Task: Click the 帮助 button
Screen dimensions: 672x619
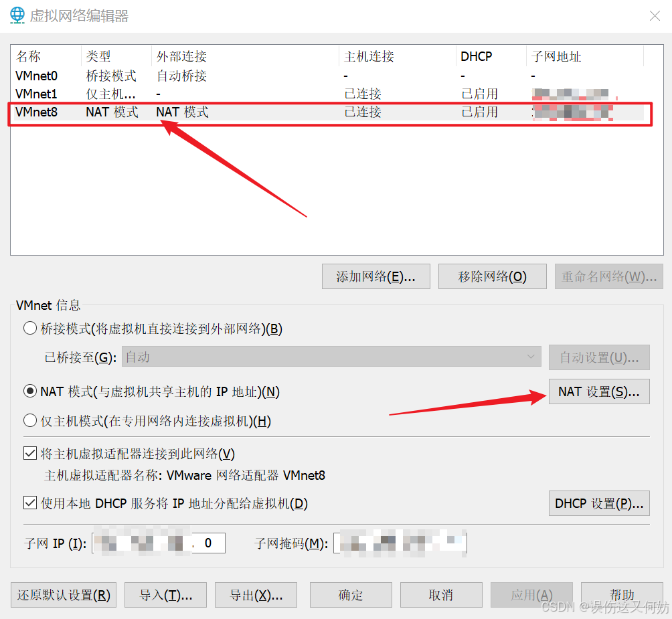Action: [x=621, y=594]
